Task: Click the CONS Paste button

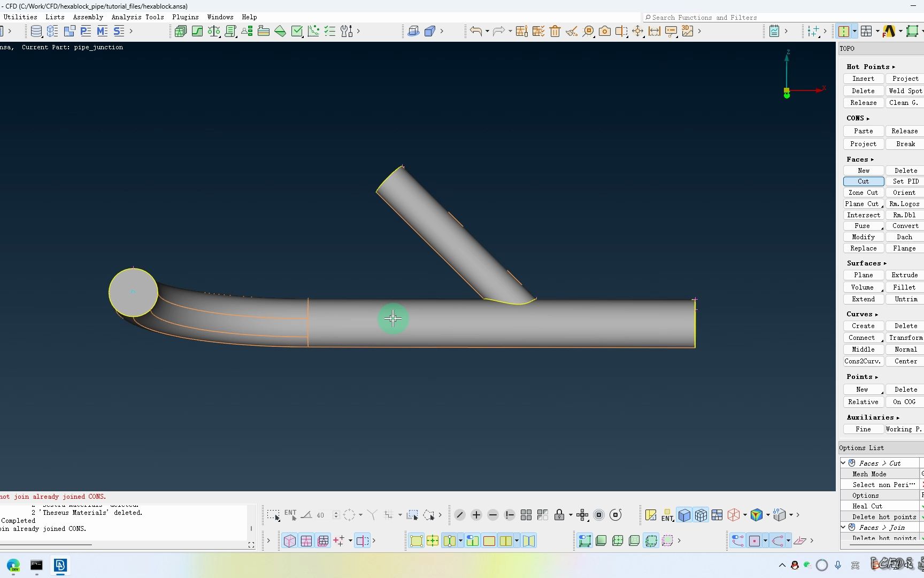Action: pyautogui.click(x=864, y=131)
